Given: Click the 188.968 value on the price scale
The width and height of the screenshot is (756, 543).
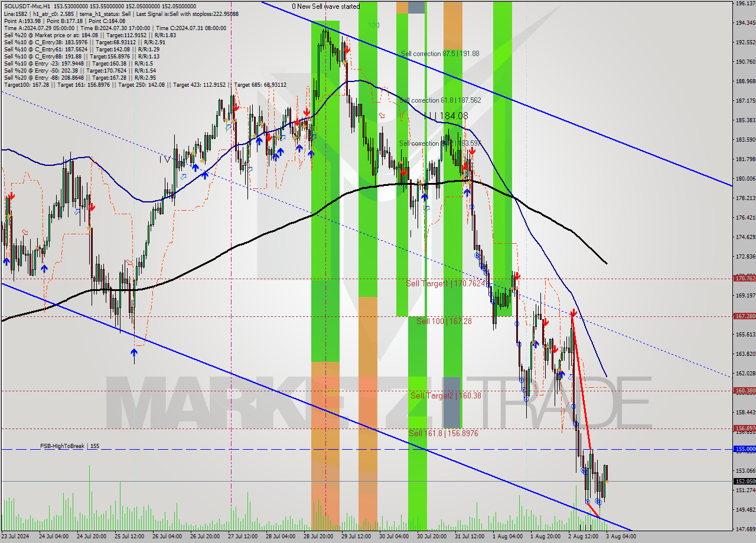Looking at the screenshot, I should (x=745, y=81).
